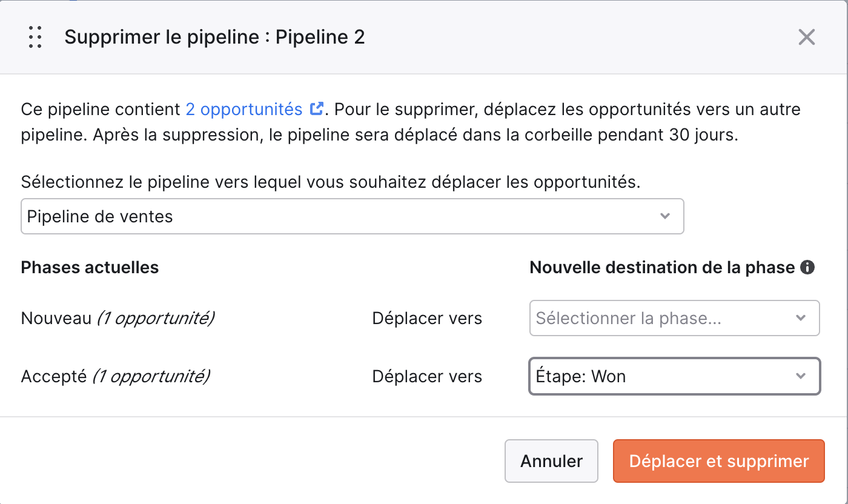Click Déplacer vers label in the Accepté row

pyautogui.click(x=427, y=376)
